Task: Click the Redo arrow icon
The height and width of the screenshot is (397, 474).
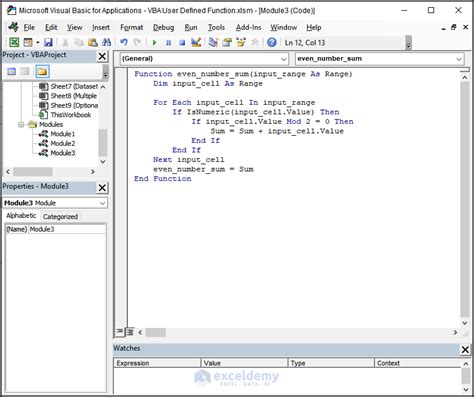Action: tap(137, 42)
